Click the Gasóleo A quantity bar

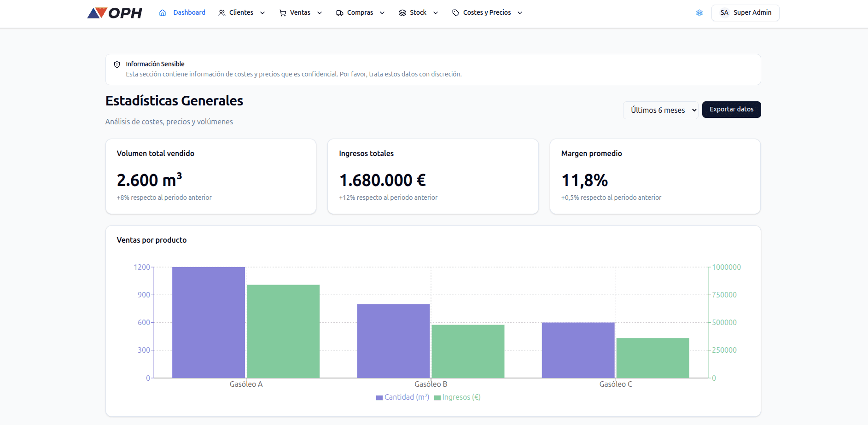click(x=209, y=322)
